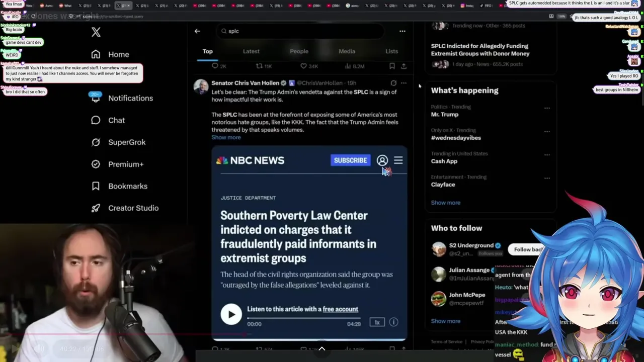This screenshot has width=644, height=362.
Task: Go back with the search page back arrow
Action: click(197, 31)
